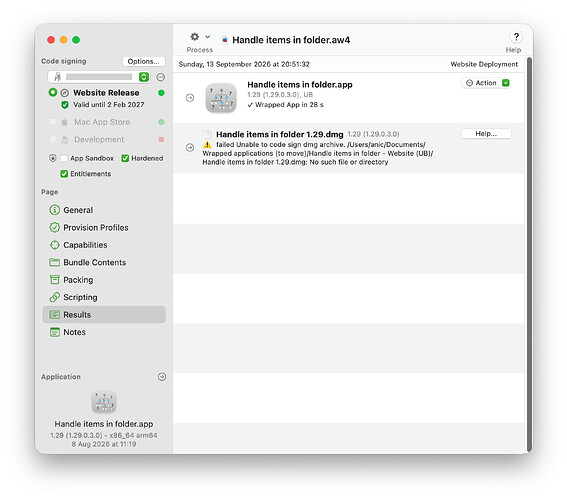Click the vertical scrollbar of results list
The height and width of the screenshot is (500, 567).
[x=529, y=253]
